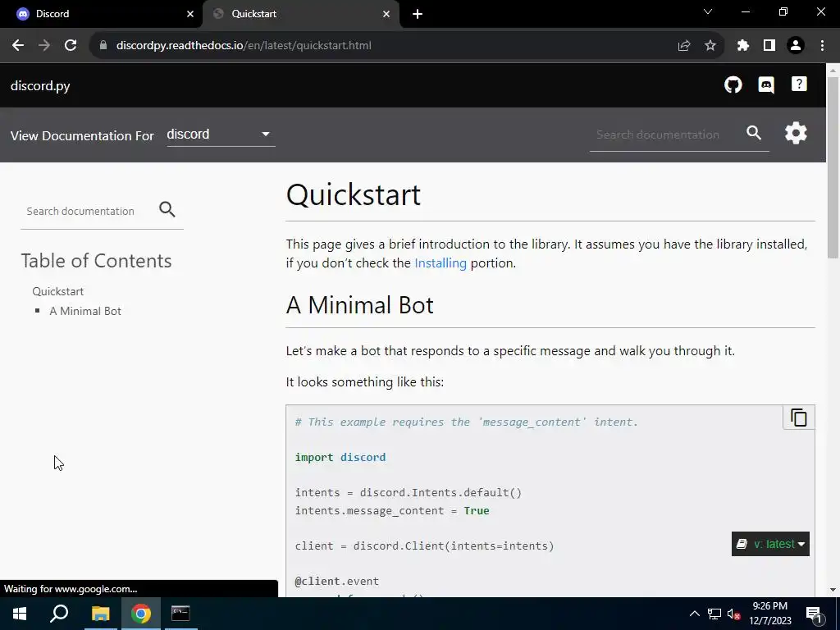Click 'client = discord.Client(intents=intents)' line
This screenshot has height=630, width=840.
coord(424,546)
